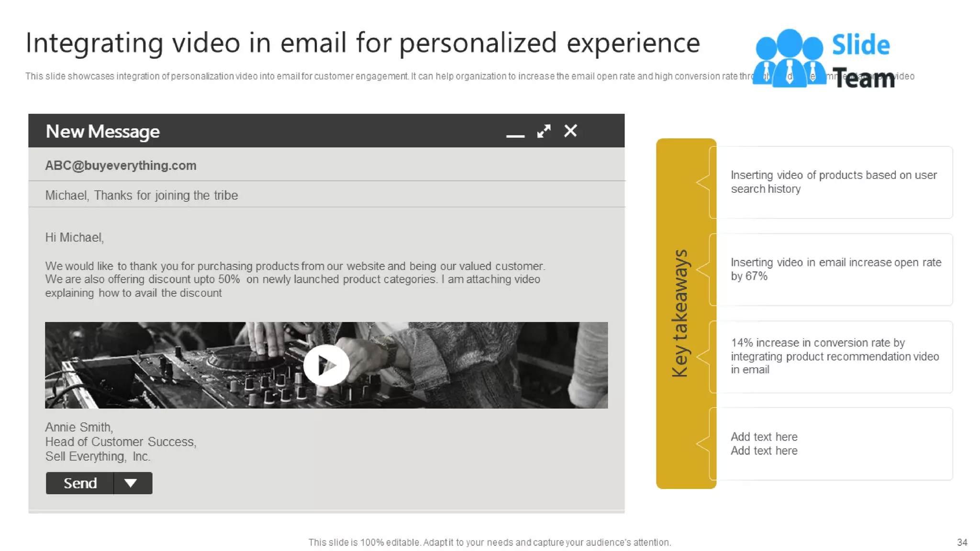The image size is (980, 551).
Task: Click the 'Sell Everything, Inc.' signature line
Action: coord(98,456)
